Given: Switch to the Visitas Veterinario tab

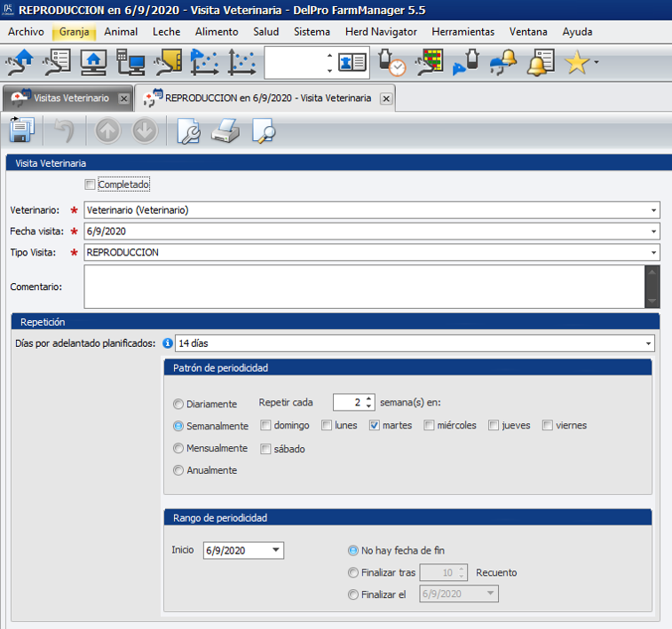Looking at the screenshot, I should pos(70,98).
